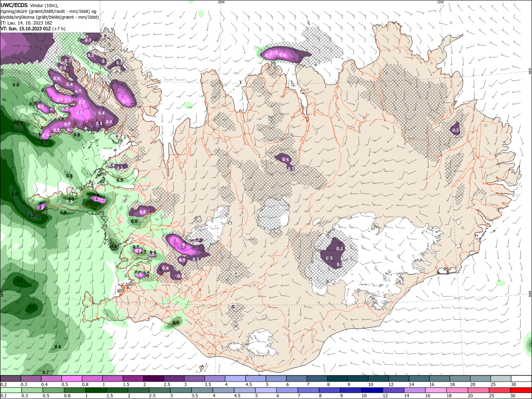Viewport: 532px width, 399px height.
Task: Click the 0.3 value in the eastern purple patch
Action: click(456, 131)
